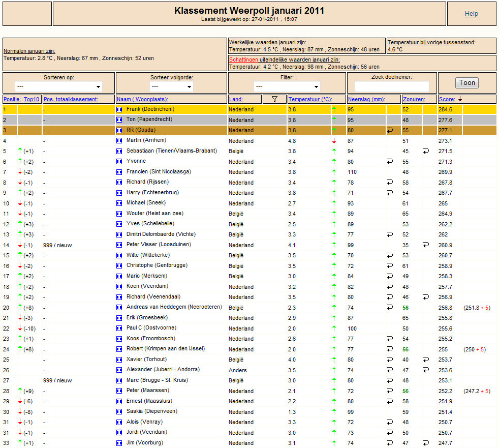Image resolution: width=499 pixels, height=448 pixels.
Task: Click the red down arrow in Martin's temperature cell
Action: 334,141
